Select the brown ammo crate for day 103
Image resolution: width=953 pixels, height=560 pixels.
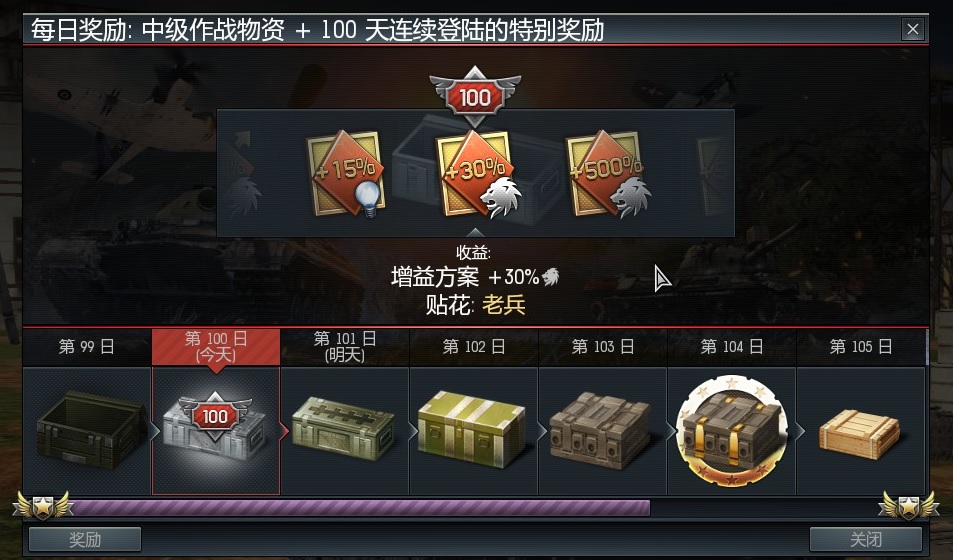[601, 430]
